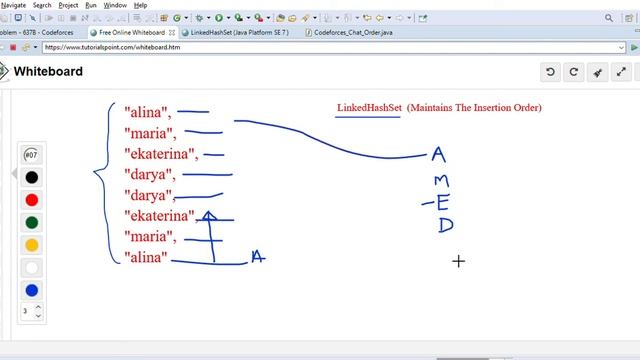Screen dimensions: 640x360
Task: Open the Project menu
Action: pos(68,5)
